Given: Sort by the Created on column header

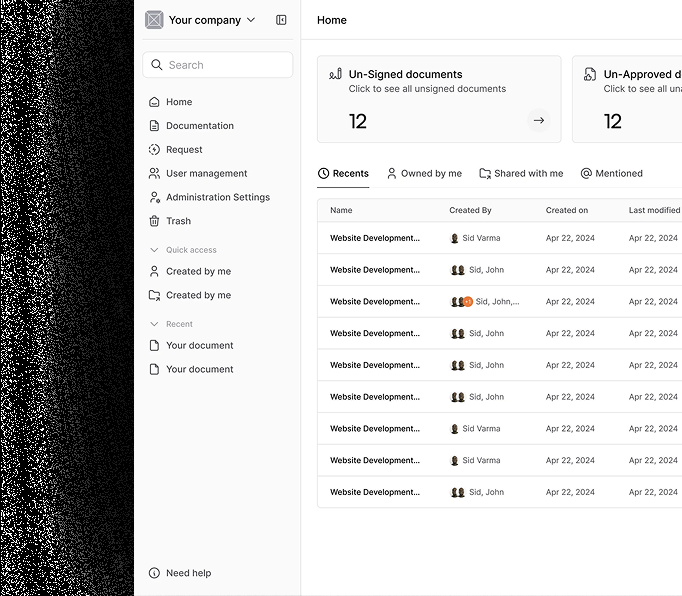Looking at the screenshot, I should click(x=567, y=210).
